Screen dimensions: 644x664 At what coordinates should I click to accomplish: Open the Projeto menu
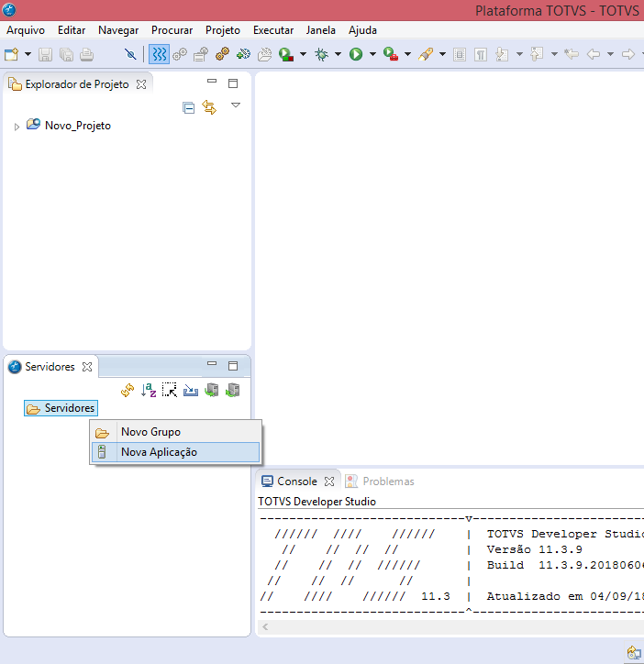(x=223, y=30)
